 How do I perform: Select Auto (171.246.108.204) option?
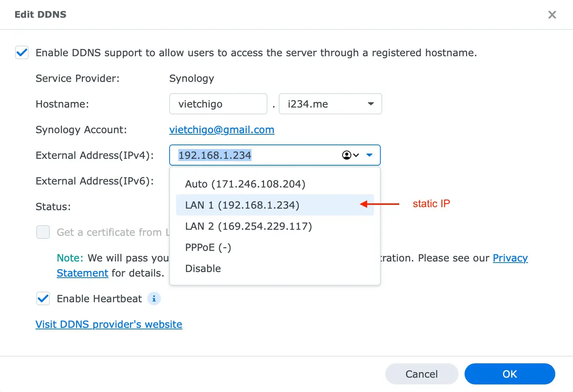pos(245,184)
